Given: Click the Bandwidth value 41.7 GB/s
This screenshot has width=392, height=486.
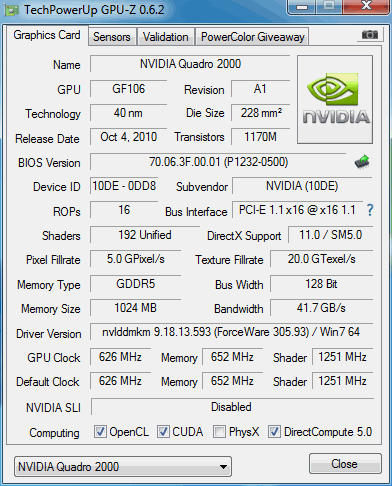Looking at the screenshot, I should [322, 308].
